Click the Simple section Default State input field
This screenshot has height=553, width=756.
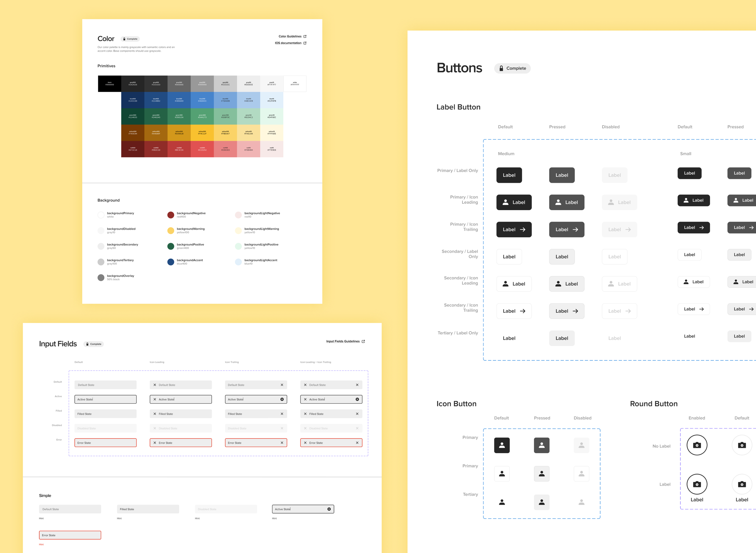click(x=70, y=509)
